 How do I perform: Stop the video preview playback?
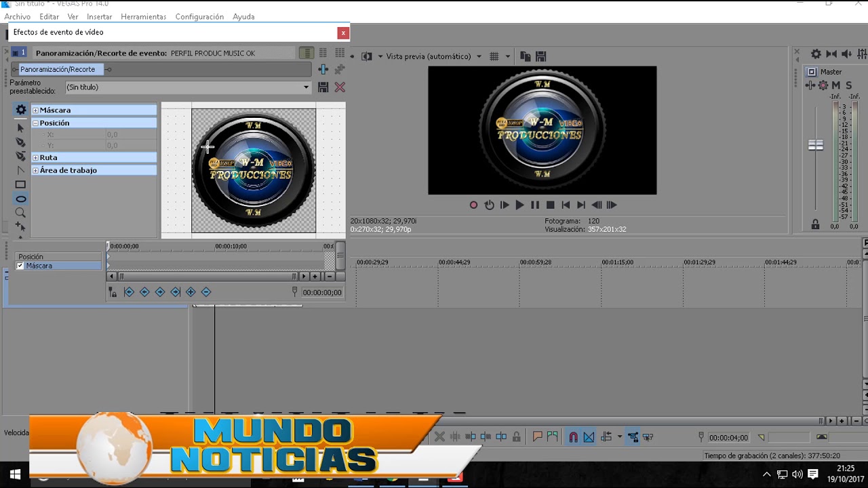click(x=551, y=205)
